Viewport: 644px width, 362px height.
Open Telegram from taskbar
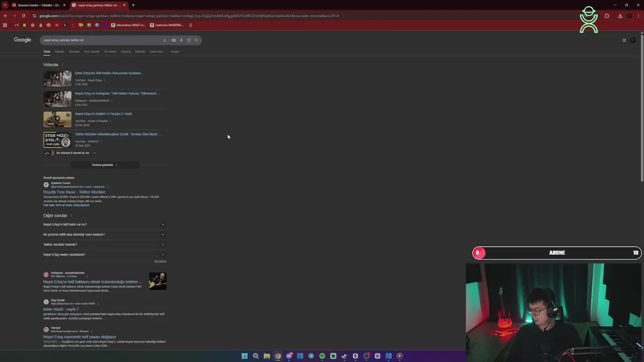point(311,356)
